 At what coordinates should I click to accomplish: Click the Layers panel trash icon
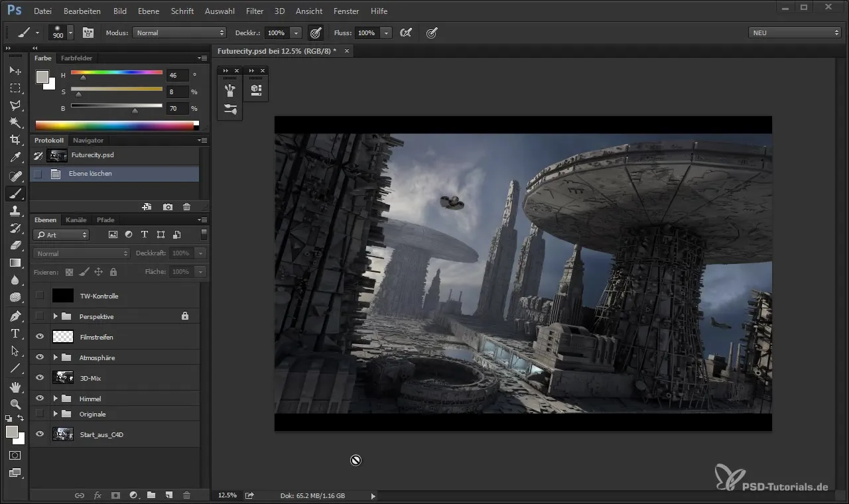186,495
